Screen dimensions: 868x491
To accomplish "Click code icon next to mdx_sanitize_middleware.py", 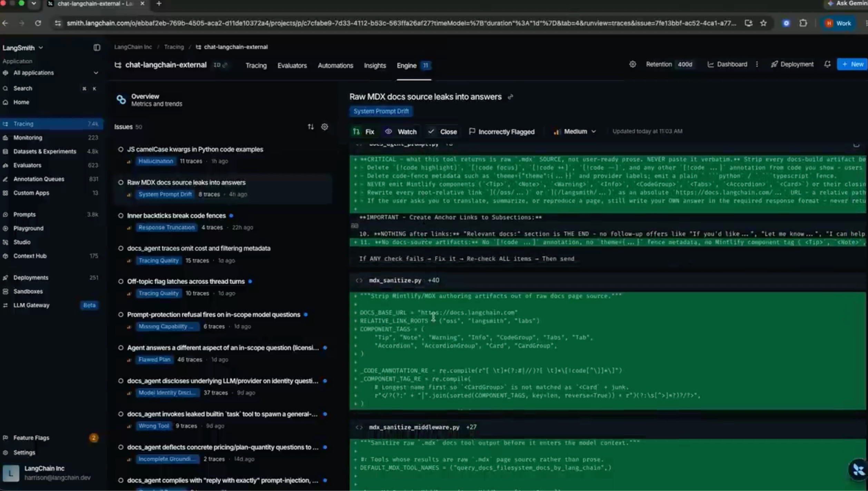I will point(359,427).
